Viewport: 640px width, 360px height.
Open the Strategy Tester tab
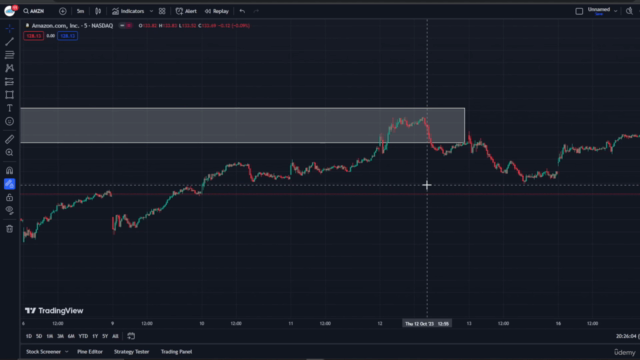tap(131, 352)
